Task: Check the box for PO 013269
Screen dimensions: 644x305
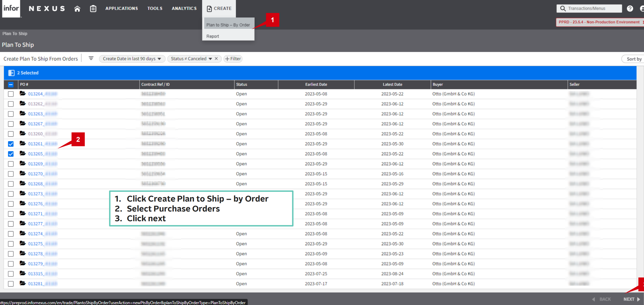Action: tap(11, 164)
